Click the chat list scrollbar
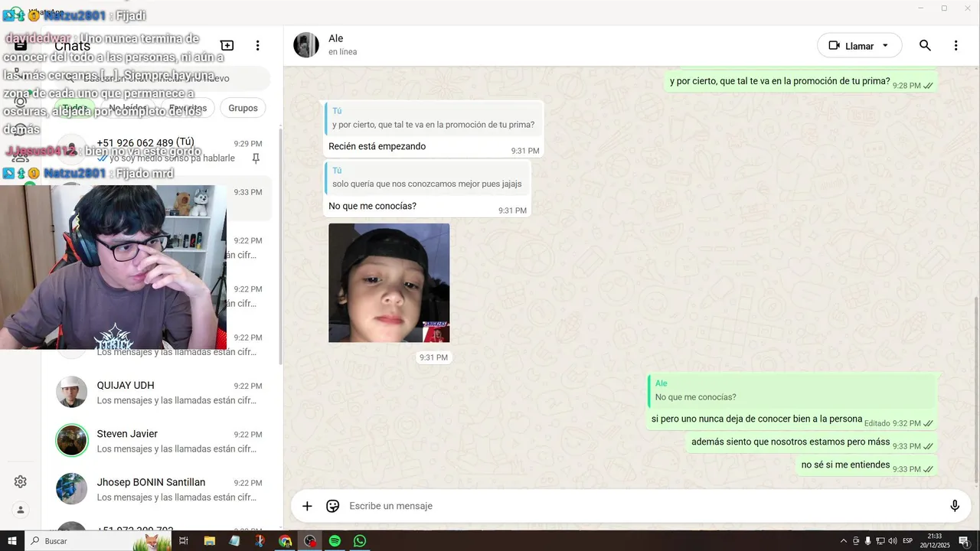 (x=280, y=245)
